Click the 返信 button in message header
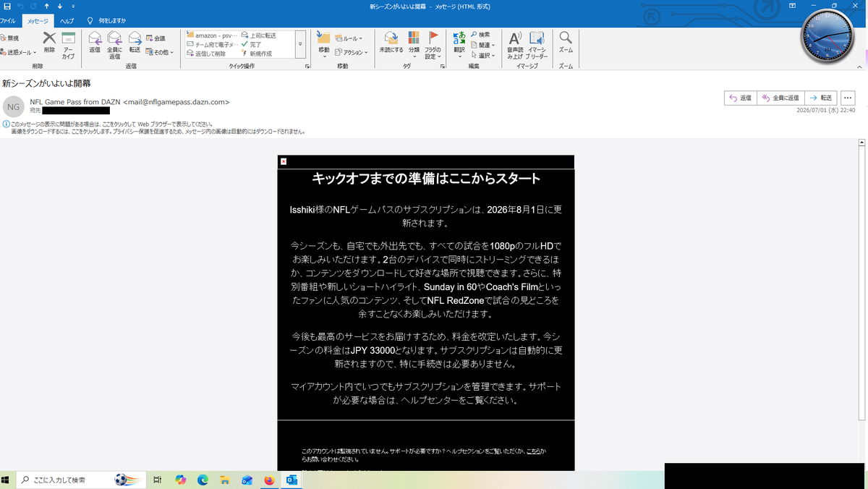The image size is (868, 489). point(741,98)
